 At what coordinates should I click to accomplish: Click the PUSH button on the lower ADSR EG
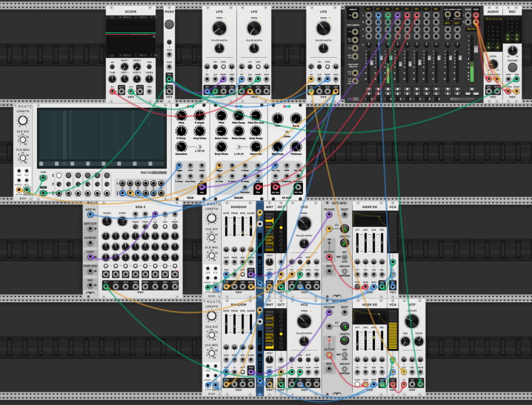pos(357,384)
